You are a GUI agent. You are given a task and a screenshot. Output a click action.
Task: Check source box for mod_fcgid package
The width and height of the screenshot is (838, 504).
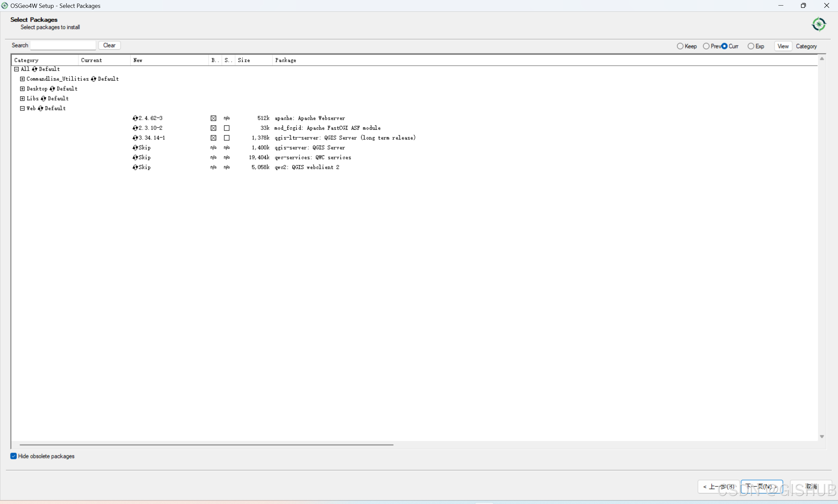pos(227,128)
